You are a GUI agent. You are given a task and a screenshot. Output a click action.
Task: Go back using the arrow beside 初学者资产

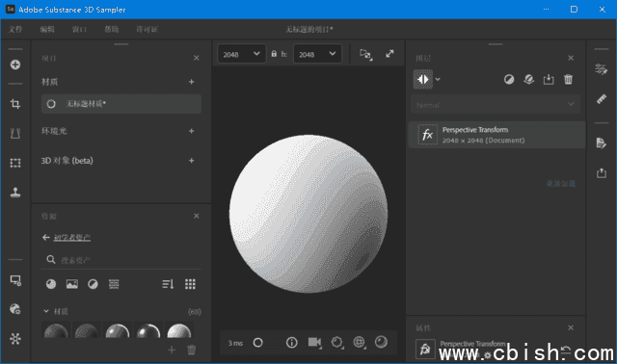click(45, 238)
